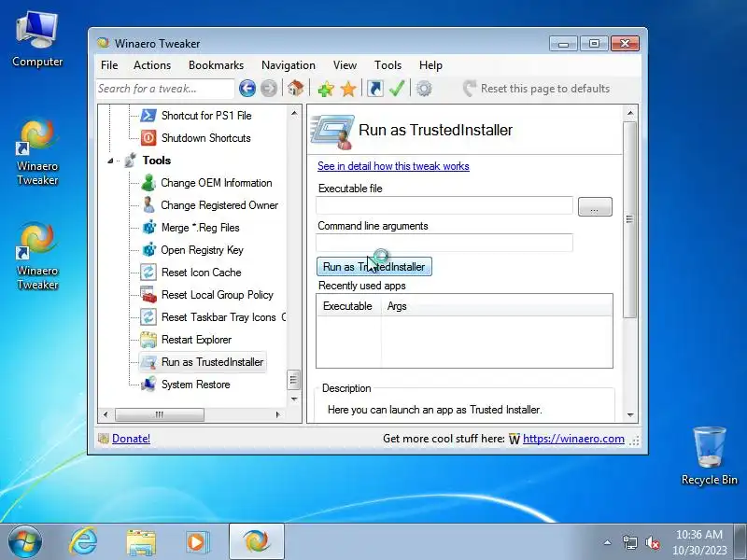The width and height of the screenshot is (747, 560).
Task: Click the Forward navigation arrow icon
Action: [269, 89]
